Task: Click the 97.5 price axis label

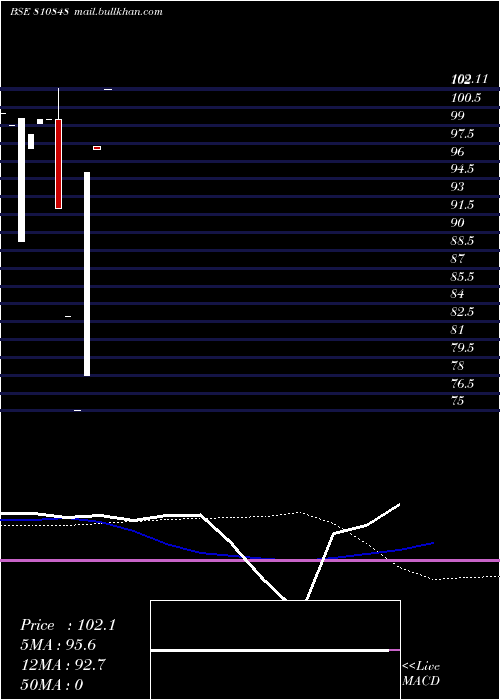Action: pos(462,133)
